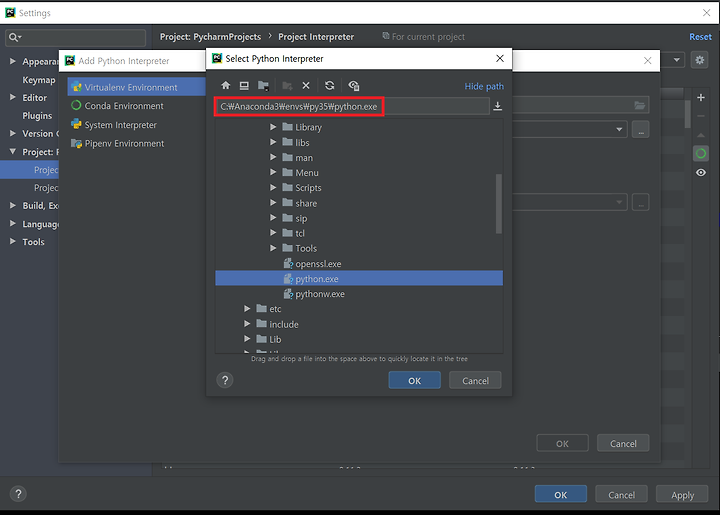The width and height of the screenshot is (720, 515).
Task: Expand the Tools folder
Action: tap(273, 248)
